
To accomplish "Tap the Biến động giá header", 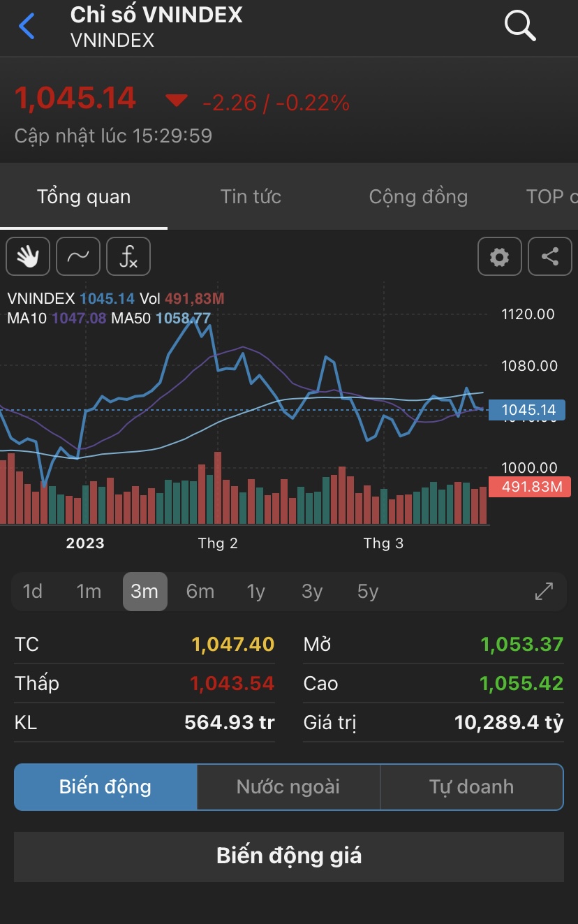I will coord(289,856).
